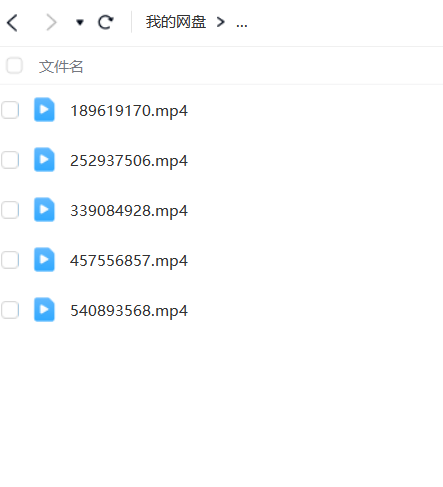Expand the breadcrumb ellipsis path
Viewport: 443px width, 487px height.
pyautogui.click(x=242, y=25)
